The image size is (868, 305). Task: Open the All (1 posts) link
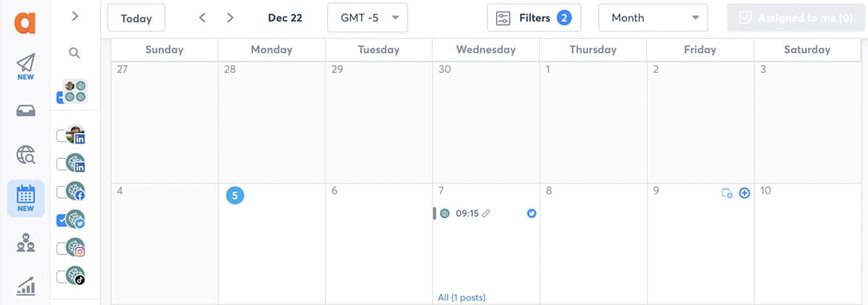pos(461,297)
